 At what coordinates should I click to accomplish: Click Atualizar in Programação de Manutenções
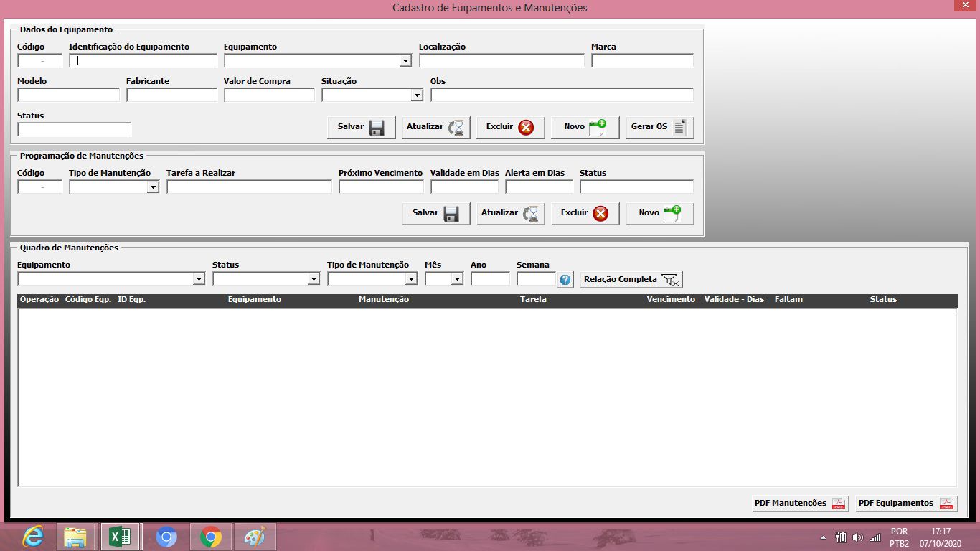pyautogui.click(x=510, y=213)
